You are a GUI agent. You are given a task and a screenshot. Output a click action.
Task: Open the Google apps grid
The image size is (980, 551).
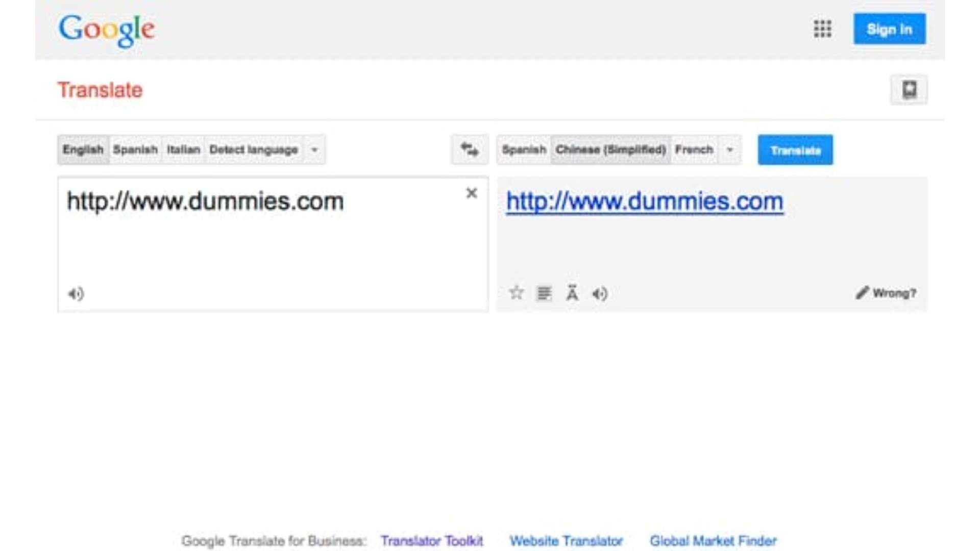pyautogui.click(x=822, y=29)
